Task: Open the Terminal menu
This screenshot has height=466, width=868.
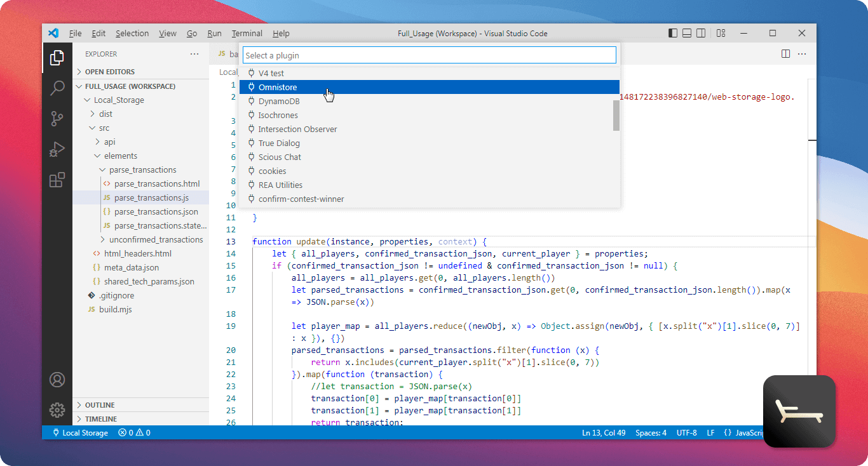Action: [247, 33]
